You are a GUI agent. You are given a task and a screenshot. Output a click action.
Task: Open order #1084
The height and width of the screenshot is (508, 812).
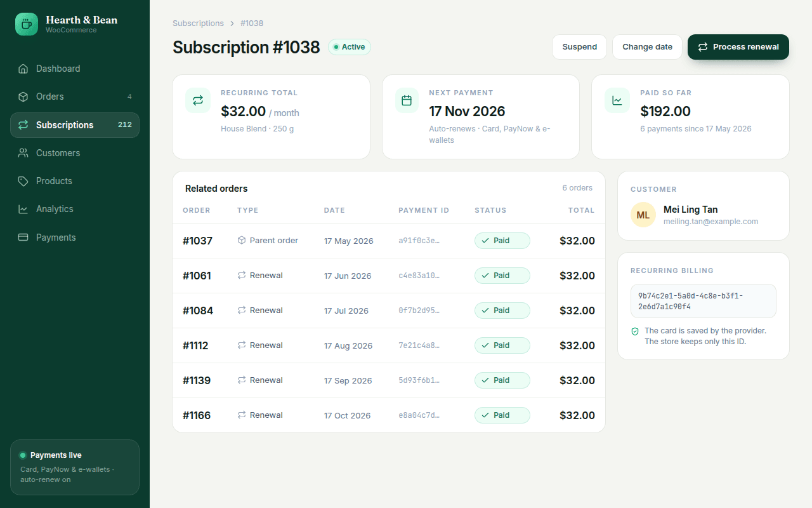(x=198, y=311)
